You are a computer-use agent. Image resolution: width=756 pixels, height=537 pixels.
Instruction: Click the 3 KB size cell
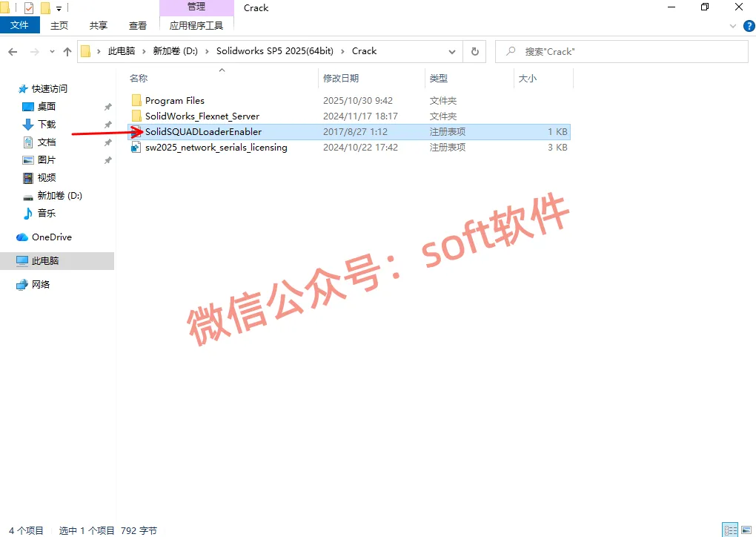[557, 147]
